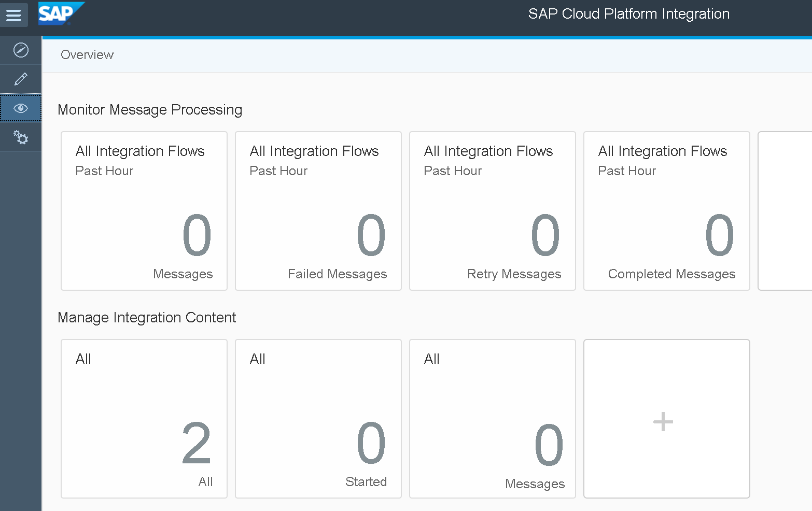The height and width of the screenshot is (511, 812).
Task: Click the Monitor Message Processing heading
Action: pos(150,110)
